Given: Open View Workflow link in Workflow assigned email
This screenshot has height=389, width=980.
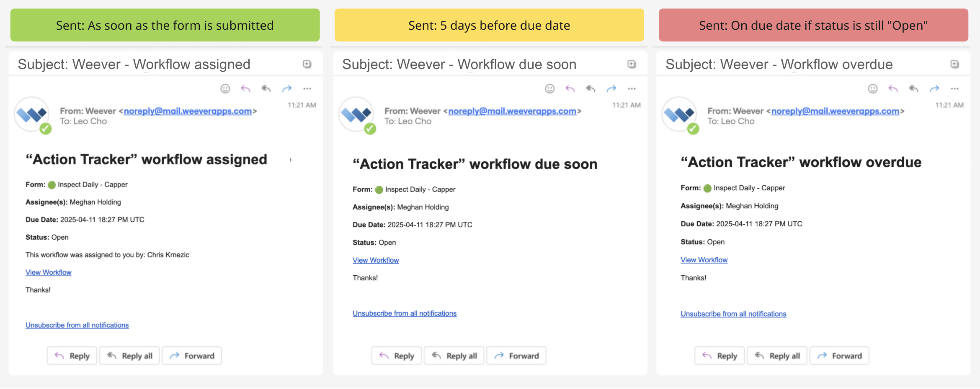Looking at the screenshot, I should point(49,272).
